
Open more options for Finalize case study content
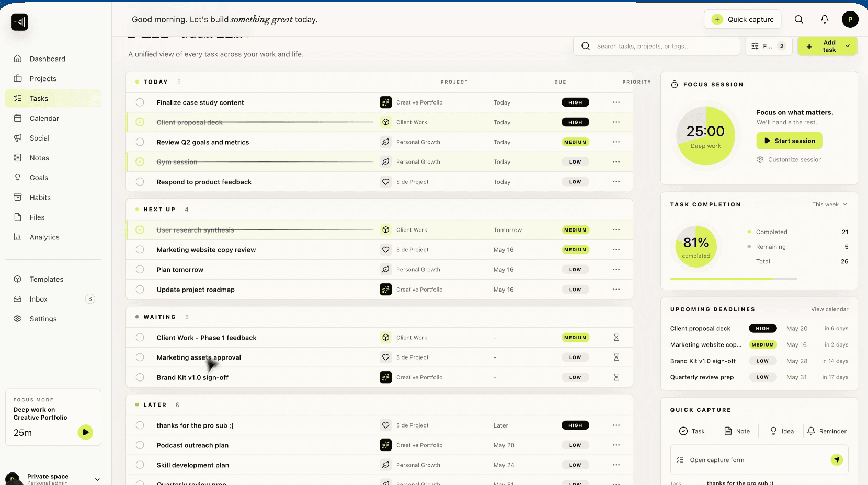[616, 102]
